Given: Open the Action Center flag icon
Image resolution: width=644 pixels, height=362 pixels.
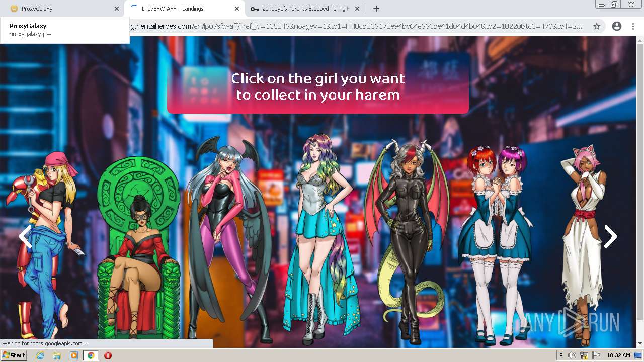Looking at the screenshot, I should [596, 355].
